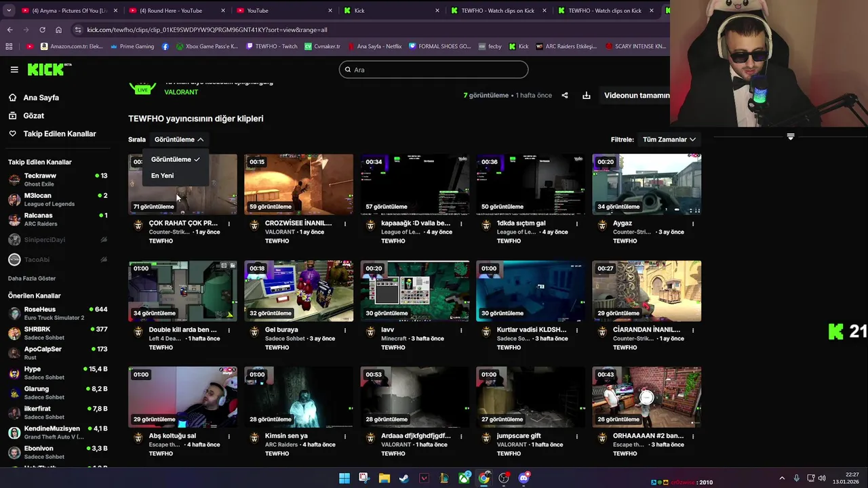
Task: Click the Ara search field
Action: pos(433,70)
